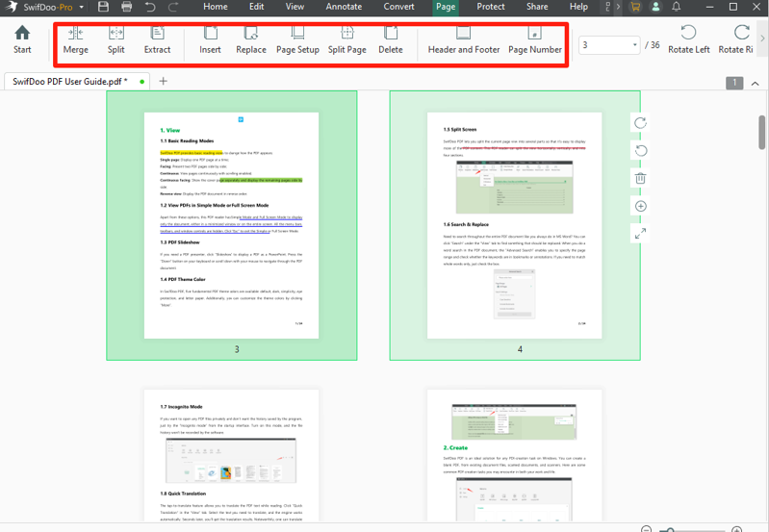Select the page 4 thumbnail
Viewport: 769px width, 532px height.
tap(515, 225)
